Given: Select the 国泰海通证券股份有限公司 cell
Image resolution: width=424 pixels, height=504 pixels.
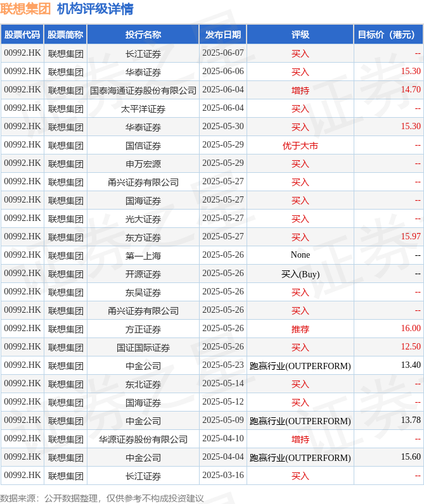Looking at the screenshot, I should click(x=143, y=91).
